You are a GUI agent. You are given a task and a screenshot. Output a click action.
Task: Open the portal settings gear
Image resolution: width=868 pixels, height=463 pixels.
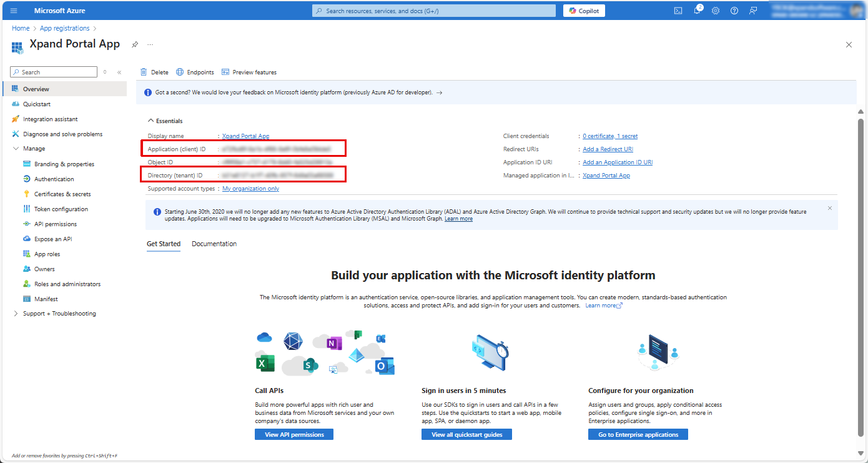tap(716, 11)
